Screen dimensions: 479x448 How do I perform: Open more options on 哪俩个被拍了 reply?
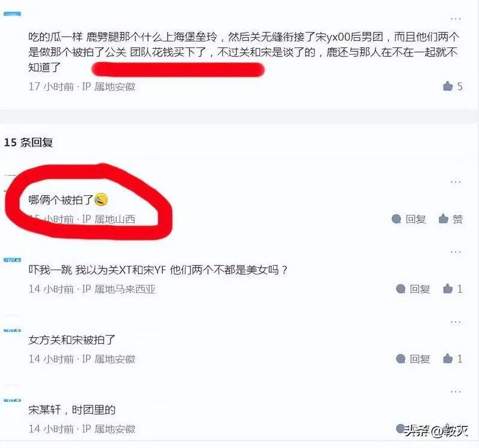(x=455, y=182)
